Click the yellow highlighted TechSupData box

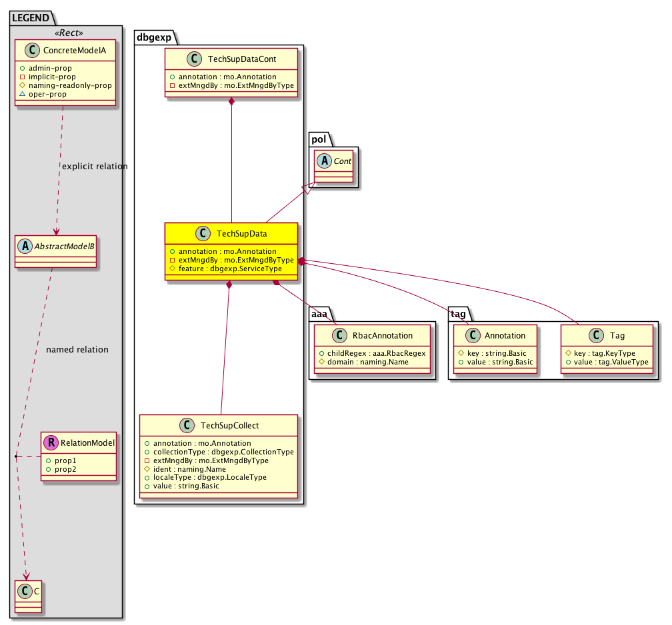(231, 251)
